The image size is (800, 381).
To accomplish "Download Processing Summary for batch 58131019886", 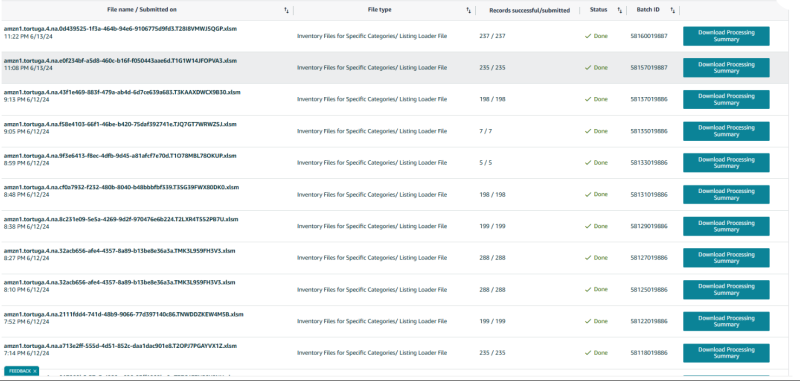I will coord(726,194).
